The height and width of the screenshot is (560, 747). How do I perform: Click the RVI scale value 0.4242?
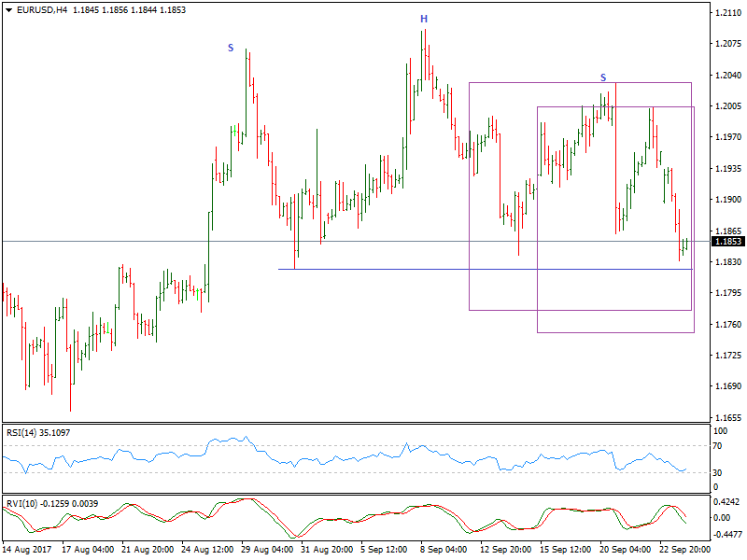click(726, 502)
